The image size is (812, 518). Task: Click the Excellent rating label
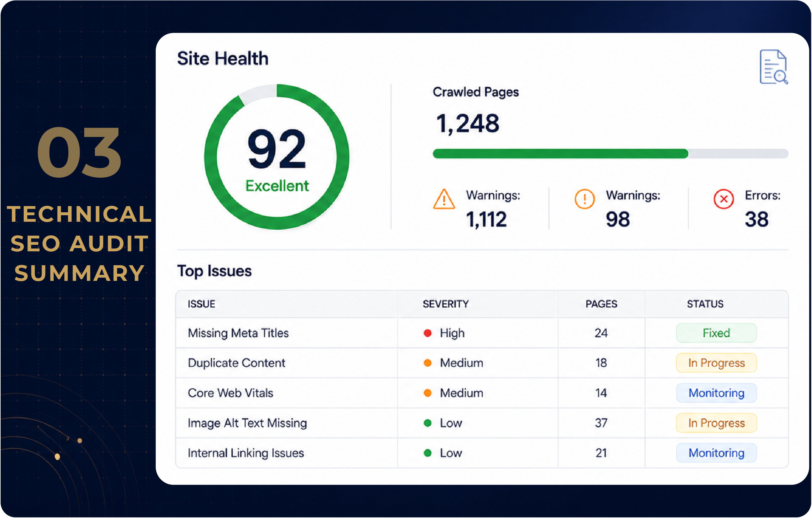tap(277, 186)
